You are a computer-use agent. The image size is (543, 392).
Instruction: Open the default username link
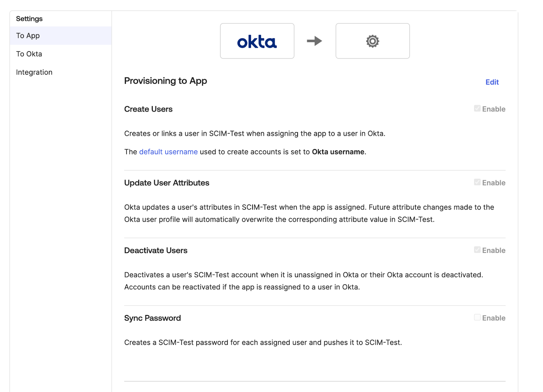tap(168, 152)
